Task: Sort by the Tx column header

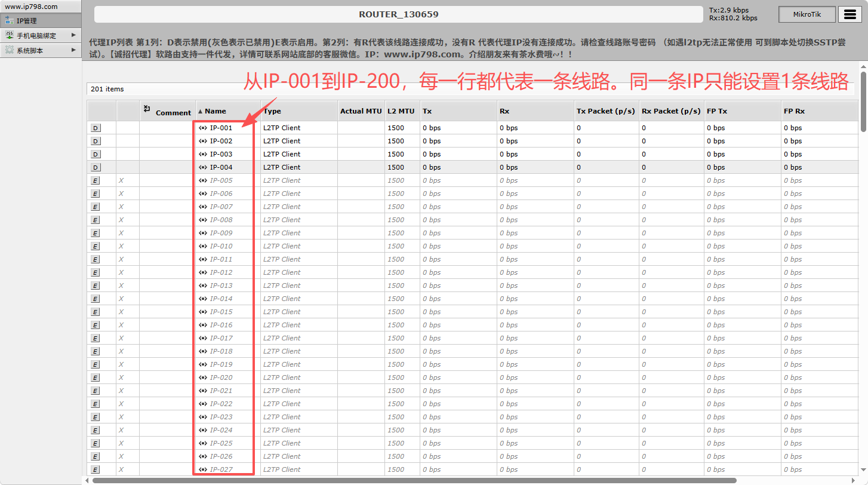Action: pos(458,111)
